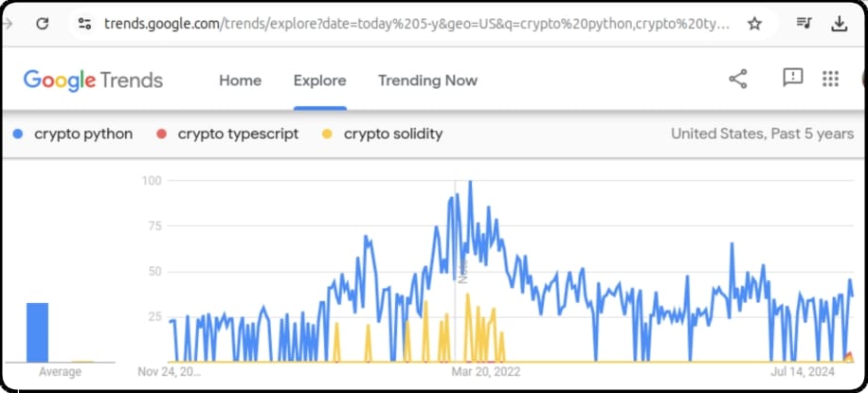The image size is (868, 393).
Task: Send feedback using the speech-bubble icon
Action: (793, 78)
